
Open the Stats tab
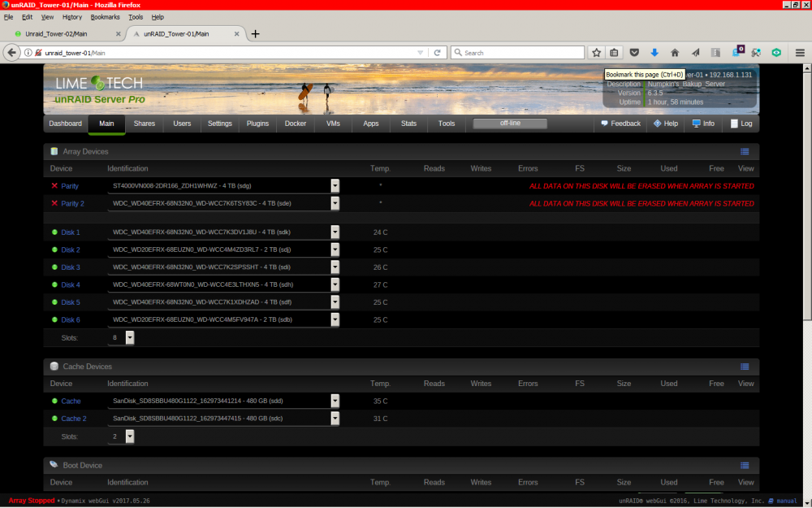pos(408,124)
